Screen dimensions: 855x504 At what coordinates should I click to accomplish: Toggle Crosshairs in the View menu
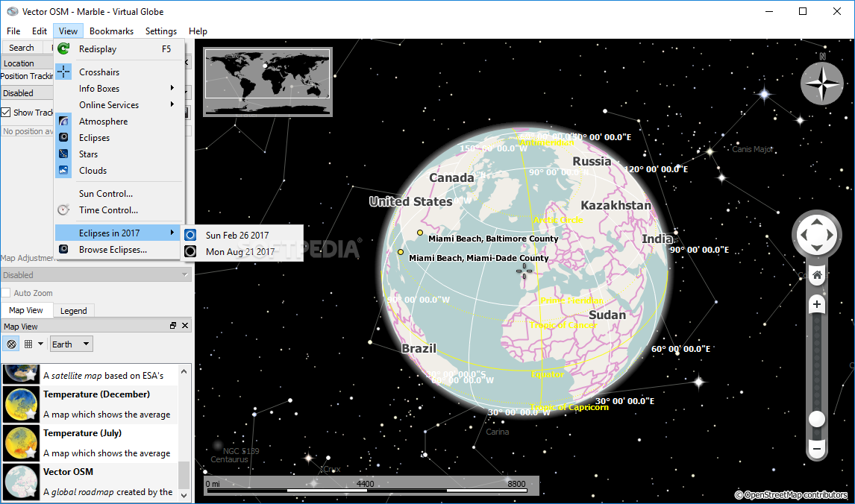(119, 72)
